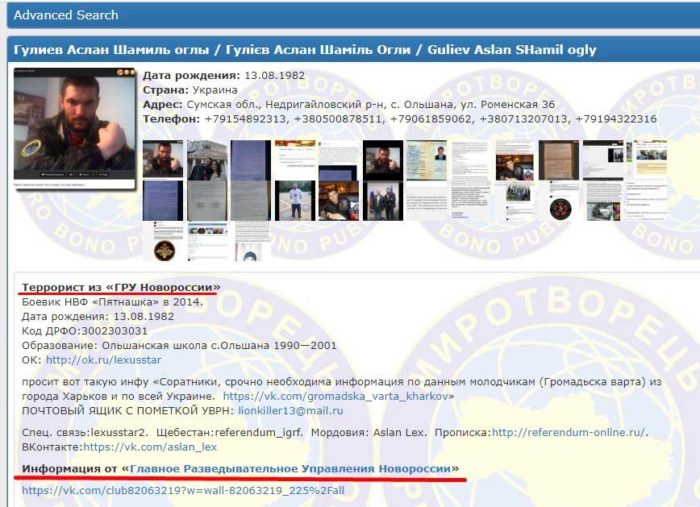
Task: Open the referendum-online.ru link
Action: [568, 432]
